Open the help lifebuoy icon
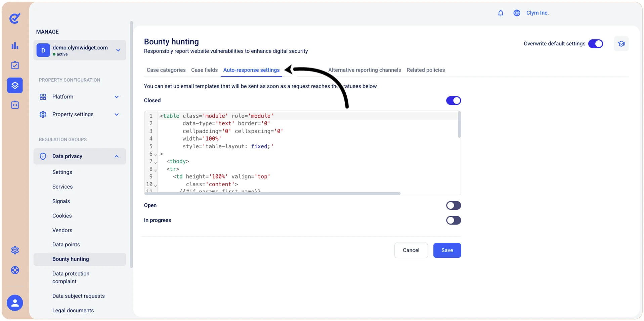The height and width of the screenshot is (321, 644). pyautogui.click(x=15, y=270)
